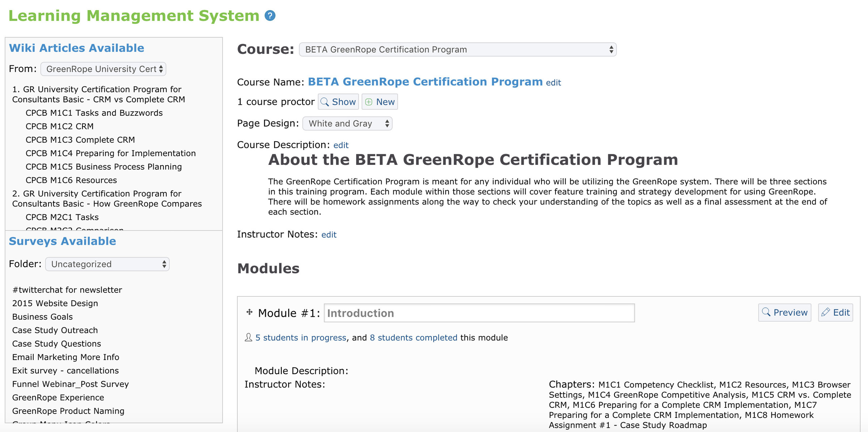
Task: Select the Business Goals survey
Action: click(42, 317)
